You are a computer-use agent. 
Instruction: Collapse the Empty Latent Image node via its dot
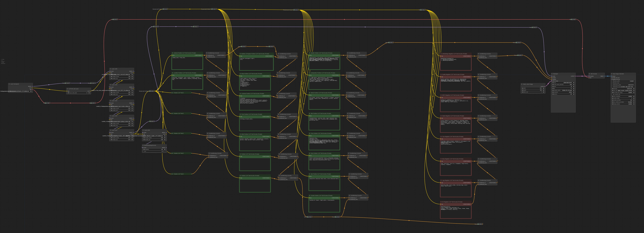point(522,84)
